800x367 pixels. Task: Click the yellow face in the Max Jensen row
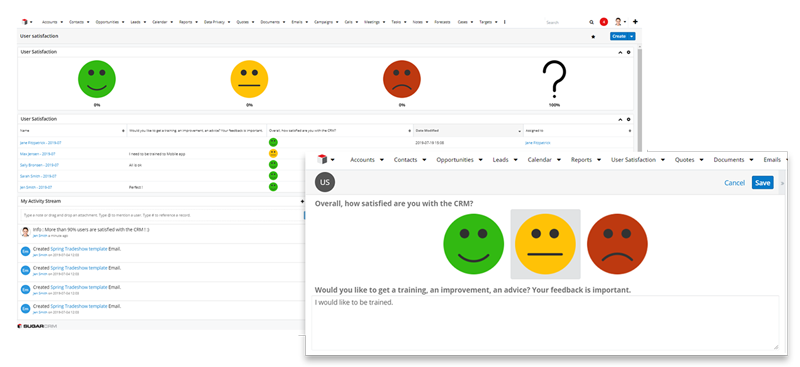tap(273, 153)
